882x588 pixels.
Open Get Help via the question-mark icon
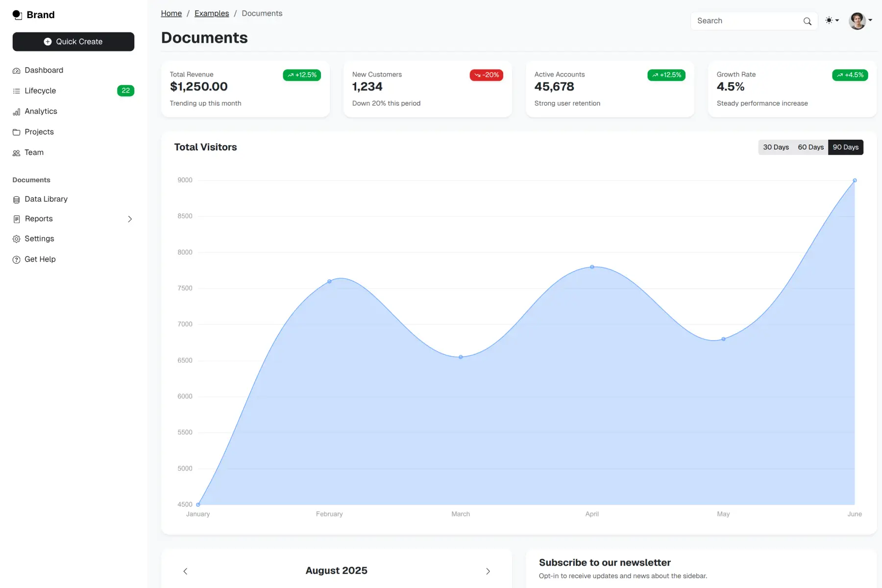(x=16, y=259)
